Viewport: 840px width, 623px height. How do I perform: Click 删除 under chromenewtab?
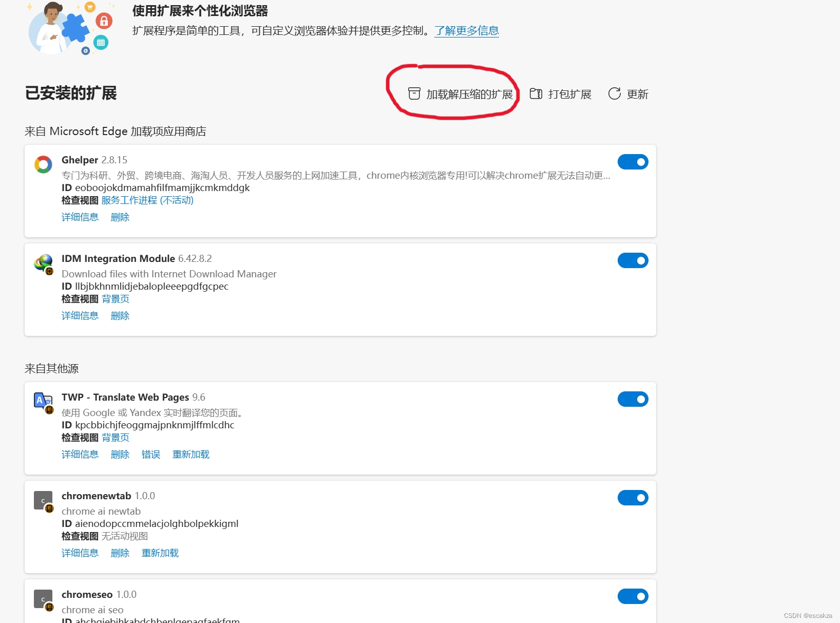pyautogui.click(x=120, y=553)
